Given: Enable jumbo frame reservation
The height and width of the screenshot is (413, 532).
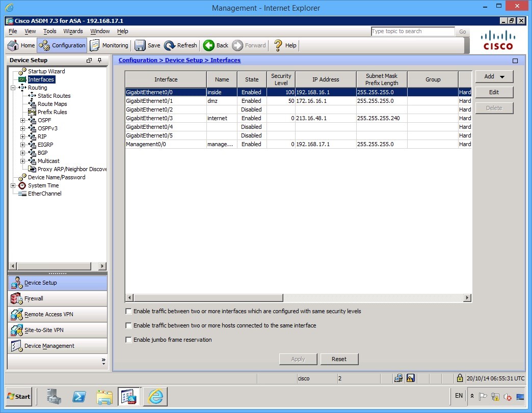Looking at the screenshot, I should pyautogui.click(x=128, y=340).
